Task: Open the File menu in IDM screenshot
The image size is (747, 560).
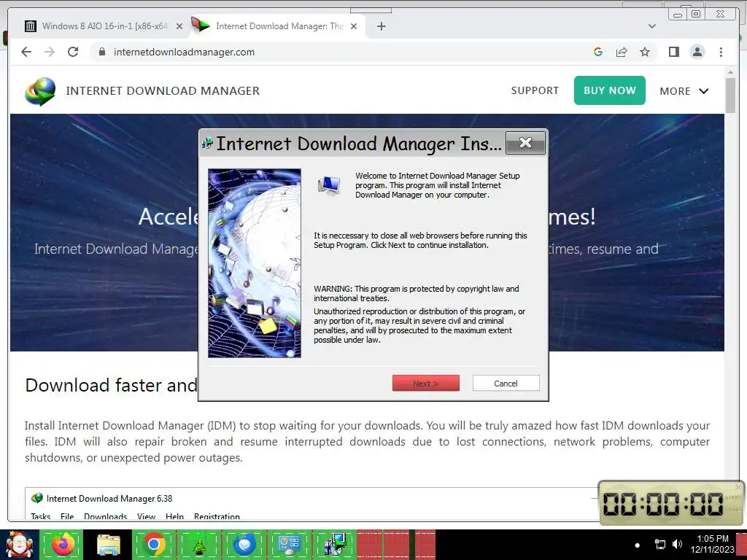Action: click(67, 517)
